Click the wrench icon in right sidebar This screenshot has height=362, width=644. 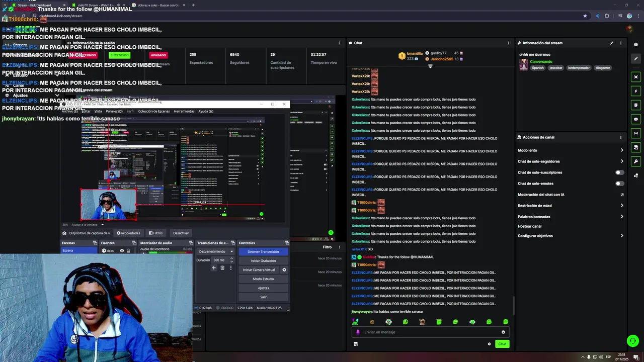[636, 161]
